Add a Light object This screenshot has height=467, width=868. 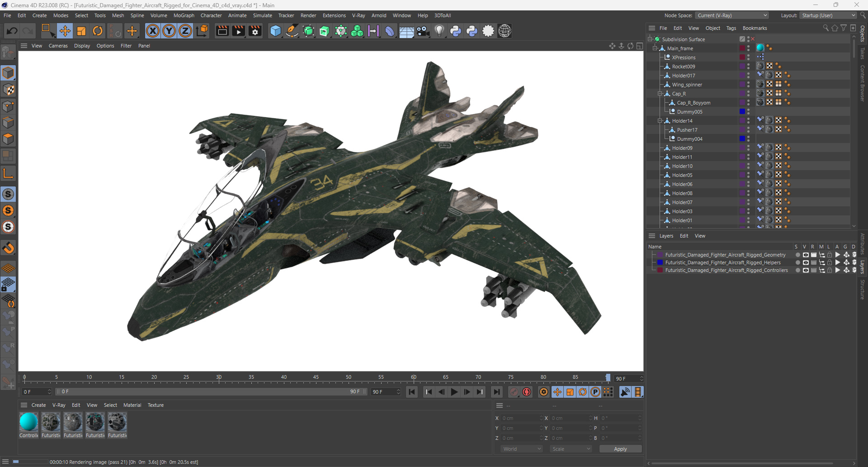(x=439, y=31)
